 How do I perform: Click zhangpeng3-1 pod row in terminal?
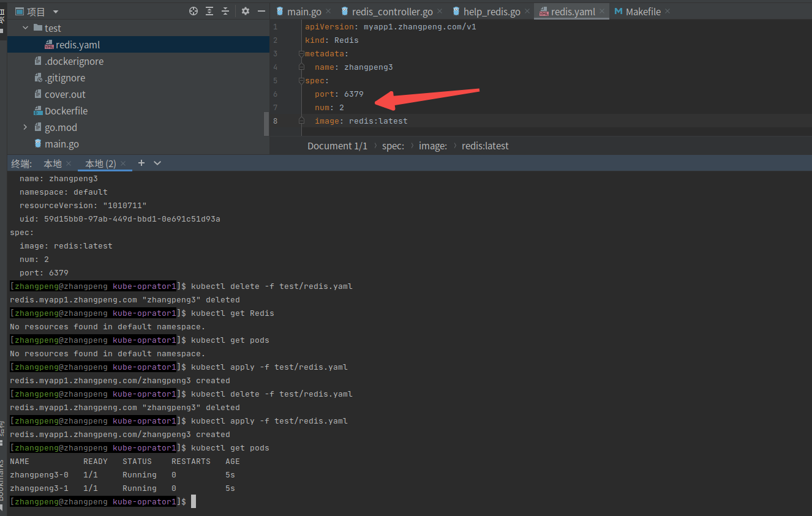point(122,488)
